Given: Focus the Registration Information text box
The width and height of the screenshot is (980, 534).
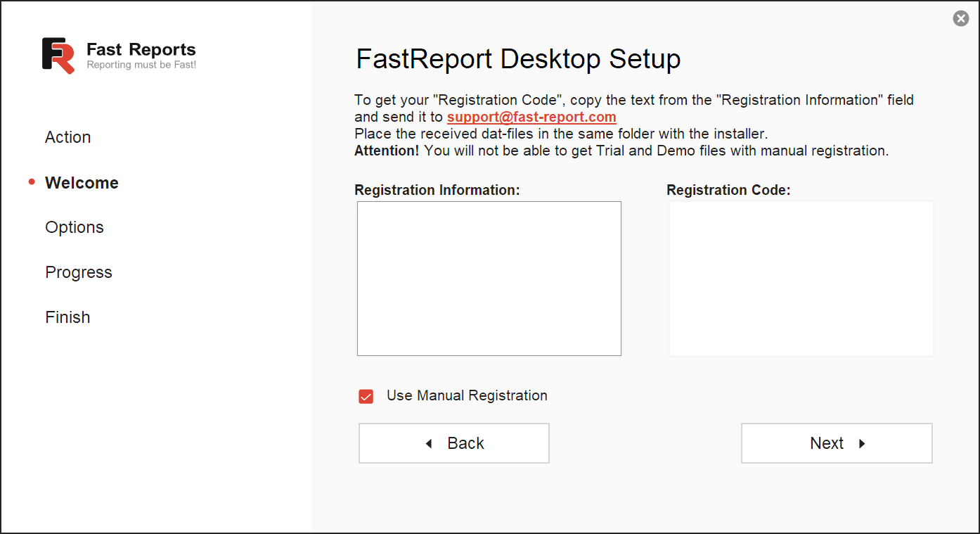Looking at the screenshot, I should pos(489,279).
